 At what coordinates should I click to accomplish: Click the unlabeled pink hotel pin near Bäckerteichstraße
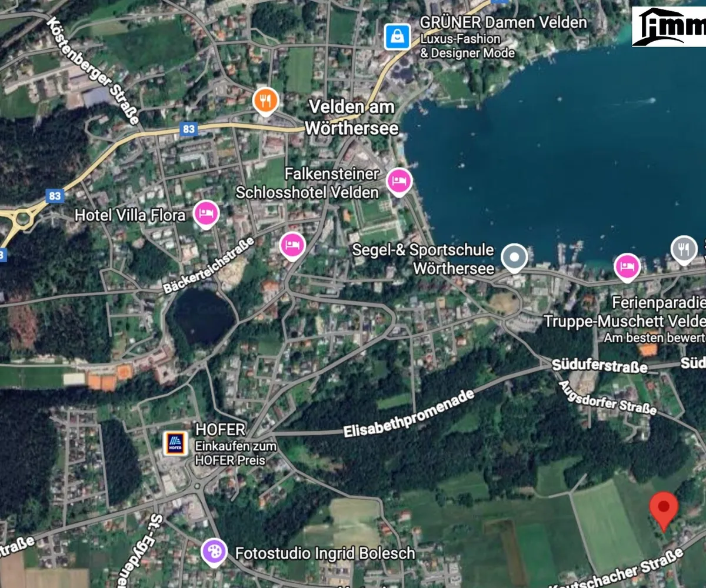[292, 245]
